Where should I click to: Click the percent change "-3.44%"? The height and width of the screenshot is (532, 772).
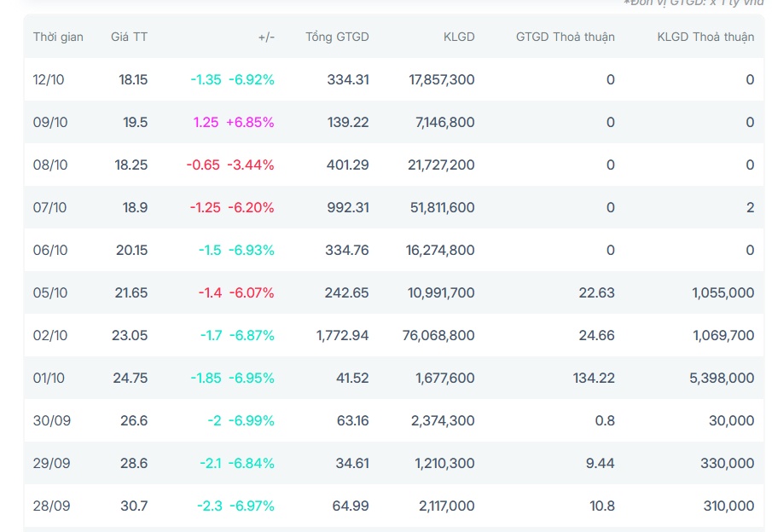pyautogui.click(x=251, y=165)
